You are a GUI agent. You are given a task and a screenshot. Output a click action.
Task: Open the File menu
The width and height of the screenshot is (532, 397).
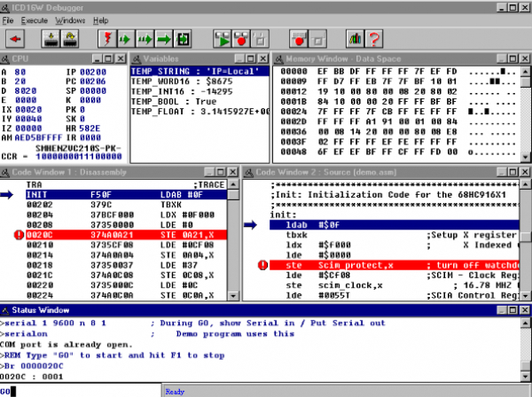pyautogui.click(x=9, y=19)
